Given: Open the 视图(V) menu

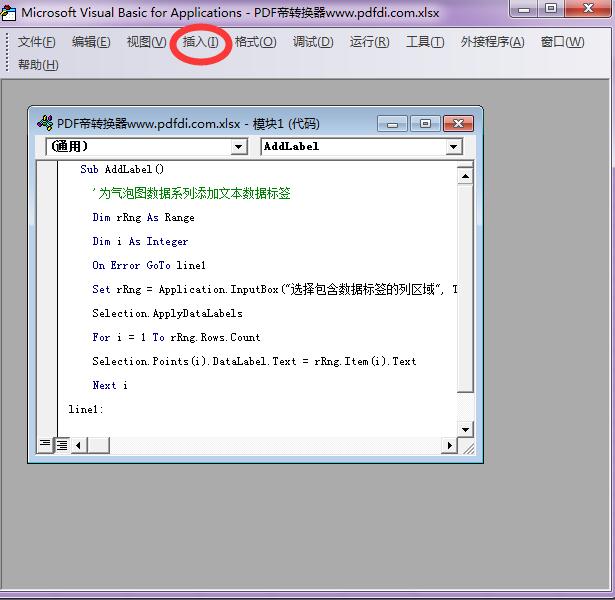Looking at the screenshot, I should (x=146, y=42).
